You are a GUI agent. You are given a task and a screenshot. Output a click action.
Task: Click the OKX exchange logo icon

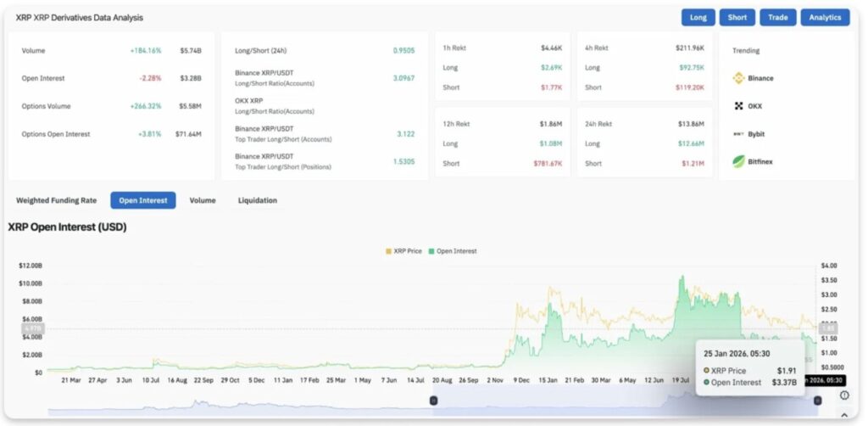(738, 106)
